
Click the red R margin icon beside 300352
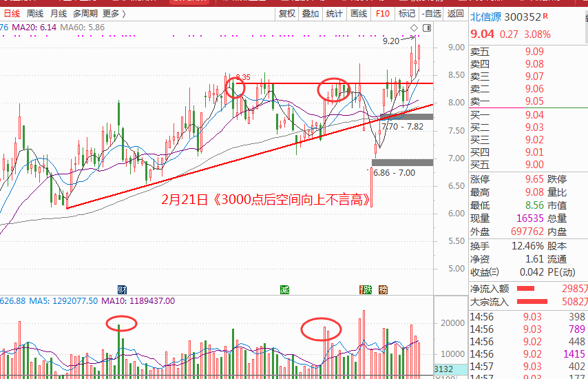545,16
